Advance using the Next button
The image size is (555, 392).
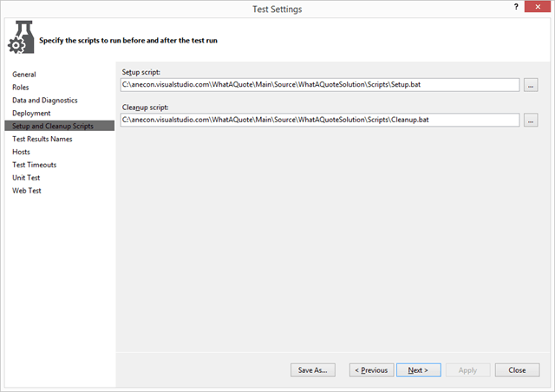(418, 370)
